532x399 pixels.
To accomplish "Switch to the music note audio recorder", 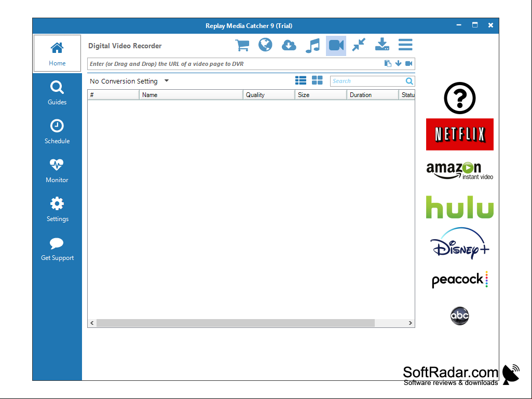I will point(312,46).
